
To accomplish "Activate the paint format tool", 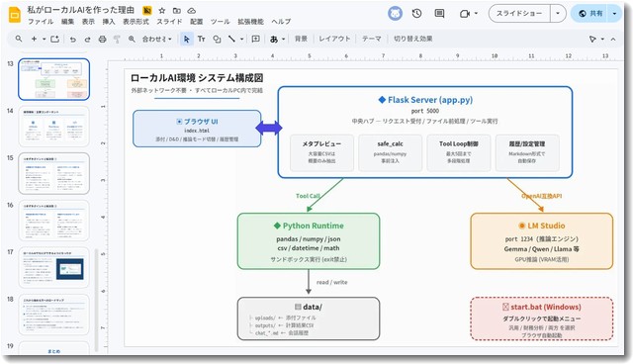I will pyautogui.click(x=117, y=40).
